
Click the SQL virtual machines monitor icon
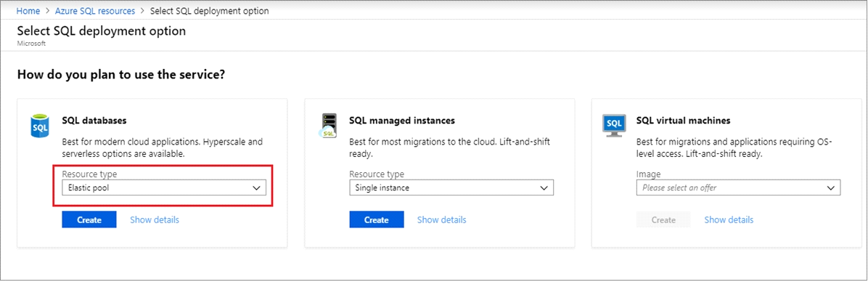(x=614, y=126)
